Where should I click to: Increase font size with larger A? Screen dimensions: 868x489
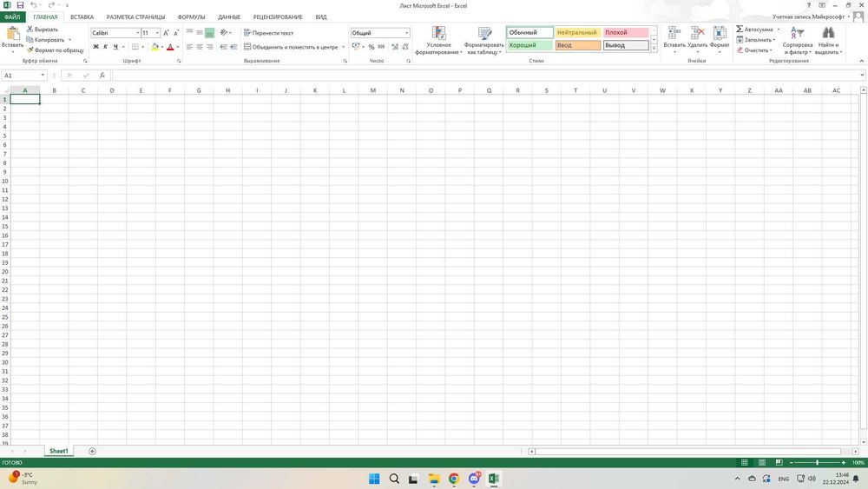coord(166,33)
